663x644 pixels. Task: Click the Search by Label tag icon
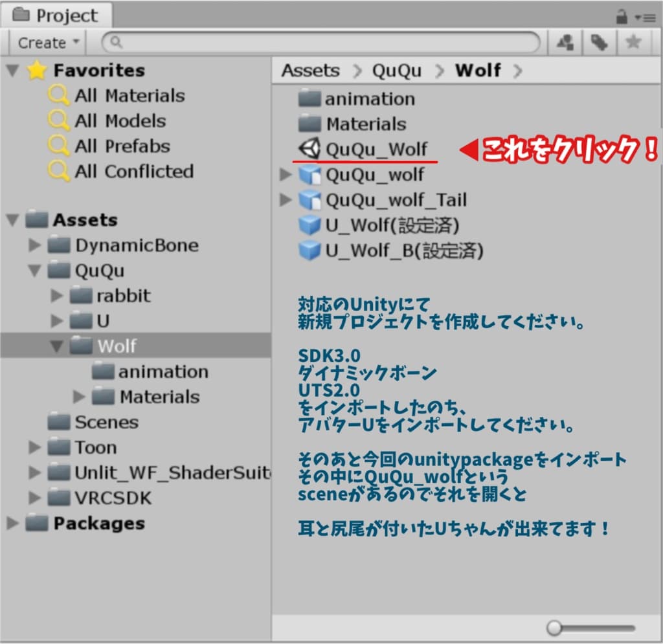pyautogui.click(x=599, y=42)
